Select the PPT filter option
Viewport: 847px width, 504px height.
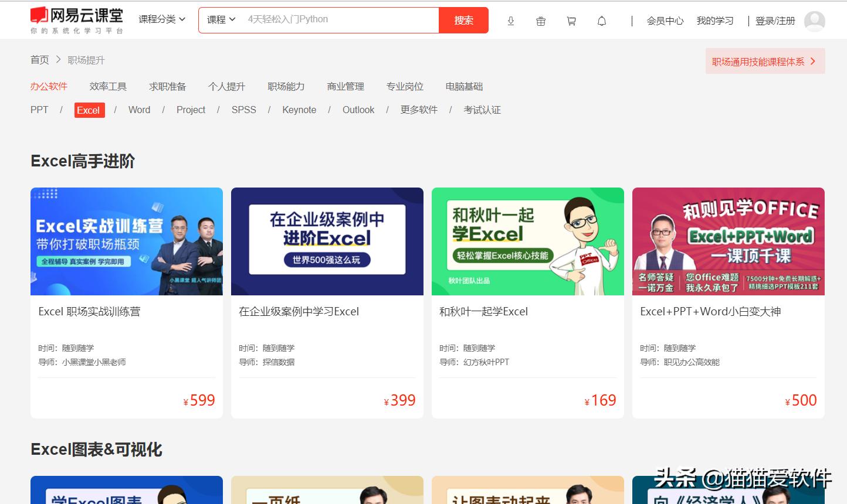tap(39, 110)
